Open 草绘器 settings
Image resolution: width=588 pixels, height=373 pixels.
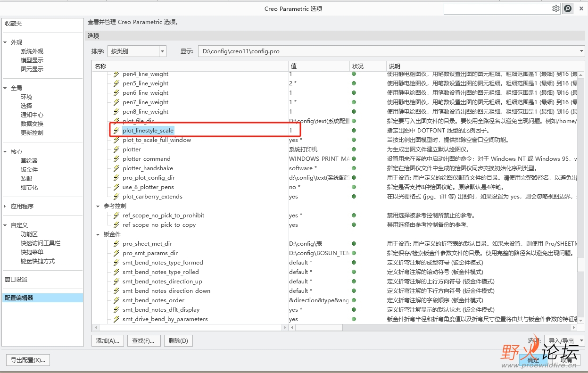pos(29,161)
